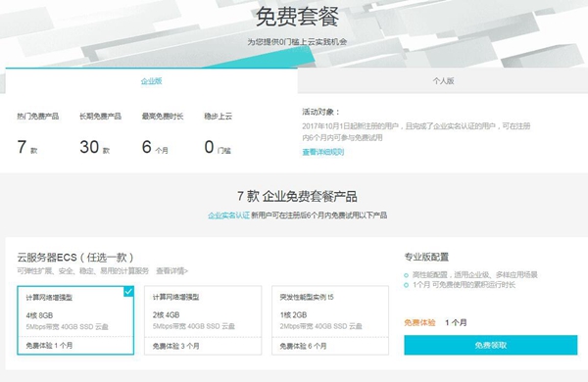
Task: Open the 企业实名认证 link
Action: 228,215
